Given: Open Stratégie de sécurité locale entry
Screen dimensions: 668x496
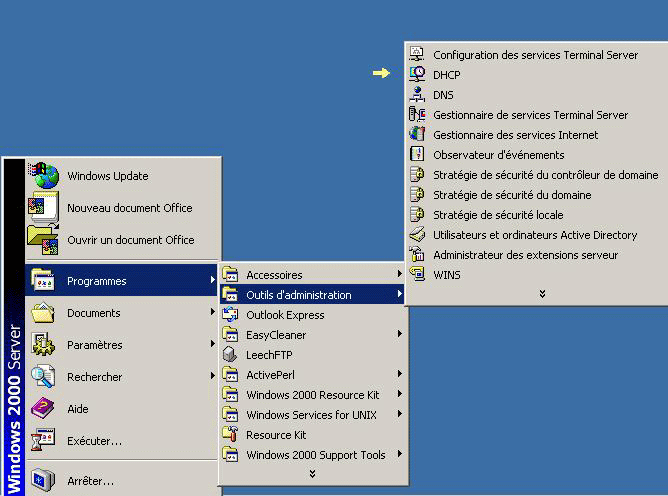Looking at the screenshot, I should coord(536,215).
